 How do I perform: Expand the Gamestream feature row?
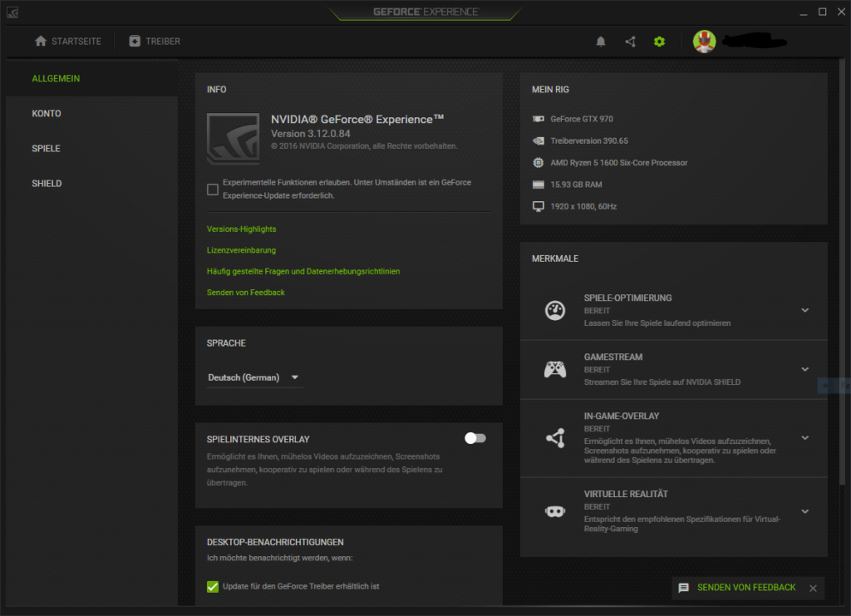click(804, 369)
